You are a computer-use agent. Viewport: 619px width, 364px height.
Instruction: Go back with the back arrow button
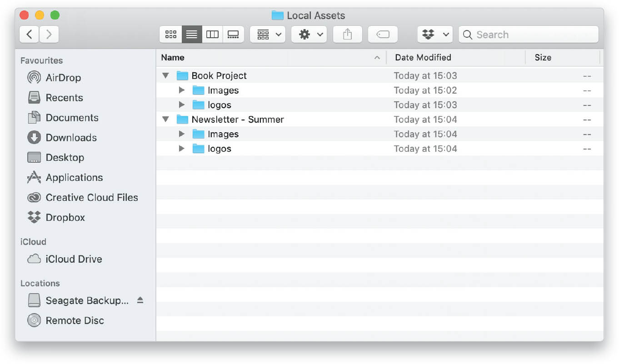point(29,35)
